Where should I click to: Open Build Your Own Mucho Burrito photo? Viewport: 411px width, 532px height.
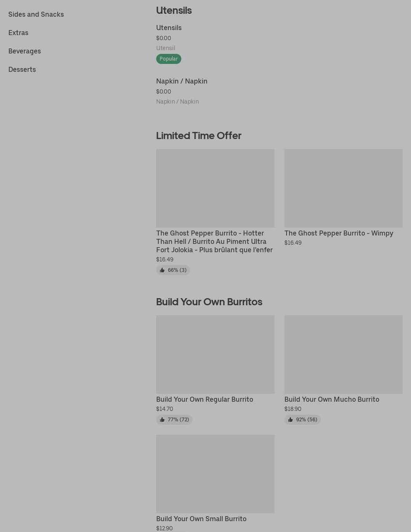343,355
